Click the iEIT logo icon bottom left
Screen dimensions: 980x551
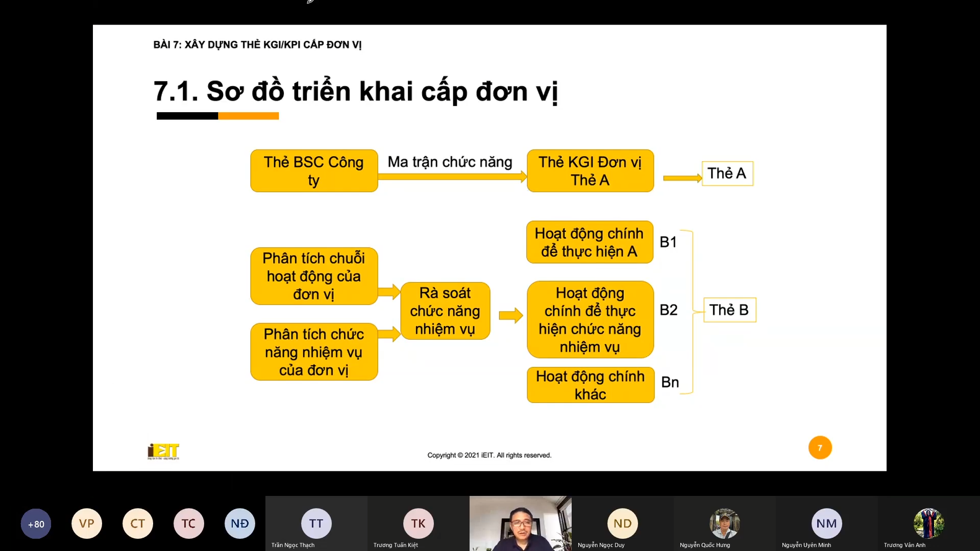click(x=163, y=451)
